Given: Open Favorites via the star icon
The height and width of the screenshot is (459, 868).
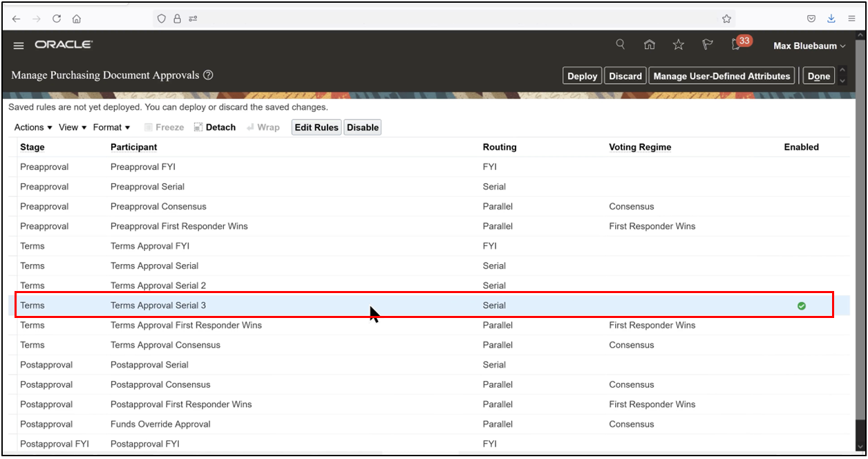Looking at the screenshot, I should (x=678, y=44).
